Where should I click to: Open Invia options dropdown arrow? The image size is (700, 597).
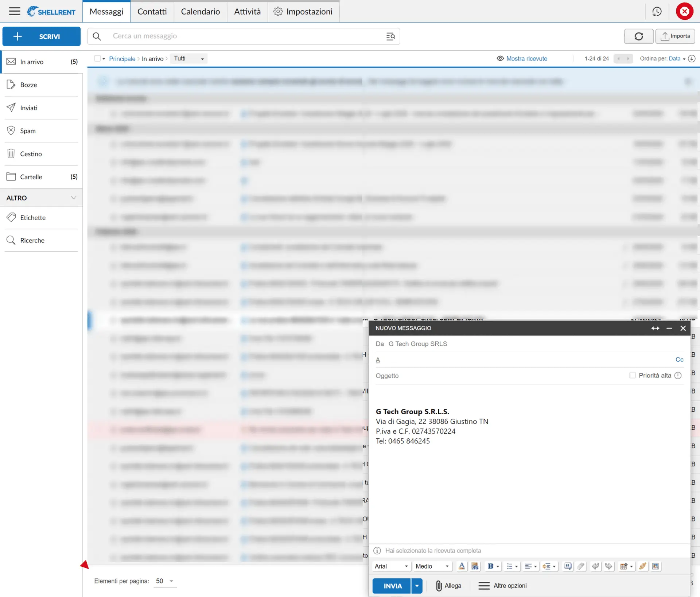pyautogui.click(x=417, y=586)
